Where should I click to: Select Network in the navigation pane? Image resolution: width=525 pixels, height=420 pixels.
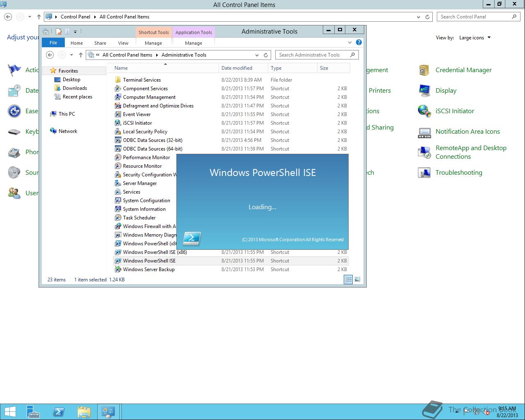tap(68, 131)
